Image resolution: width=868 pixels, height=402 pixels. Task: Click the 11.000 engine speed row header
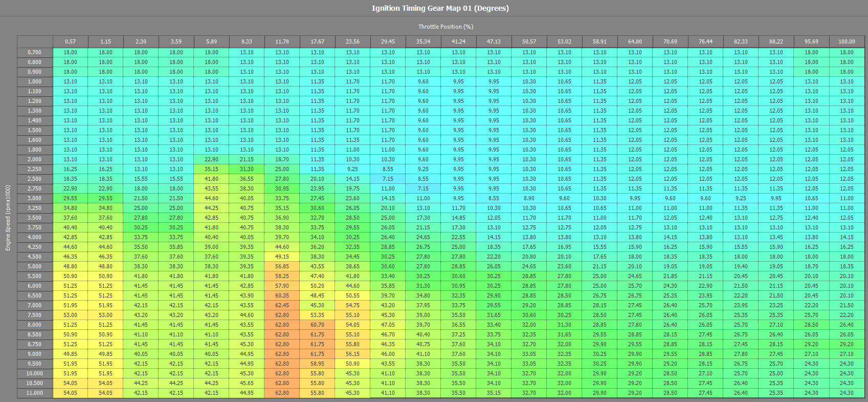pyautogui.click(x=35, y=393)
